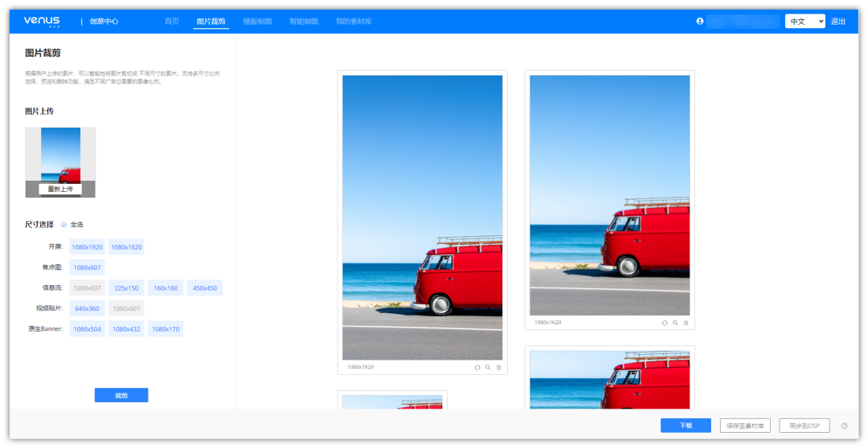
Task: Click the 重新上传 re-upload button
Action: (60, 189)
